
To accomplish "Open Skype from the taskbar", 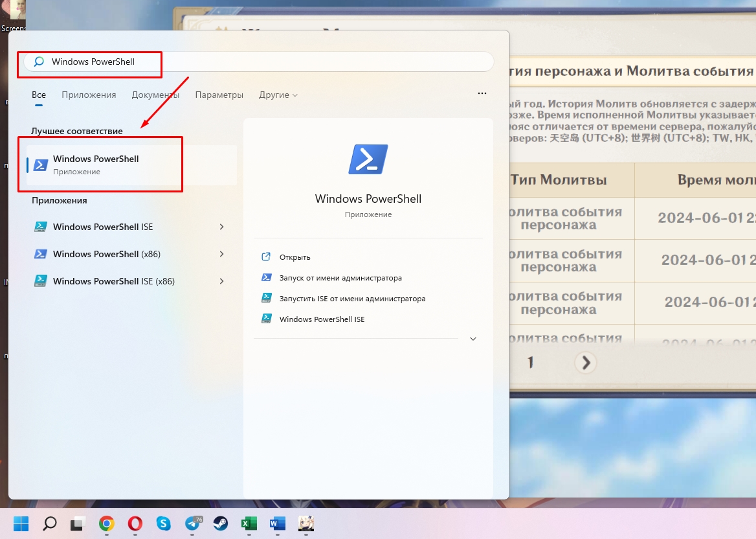I will tap(164, 523).
